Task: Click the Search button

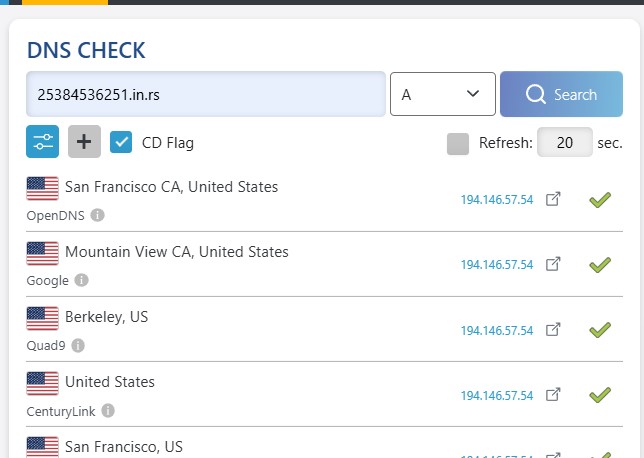Action: [x=561, y=94]
